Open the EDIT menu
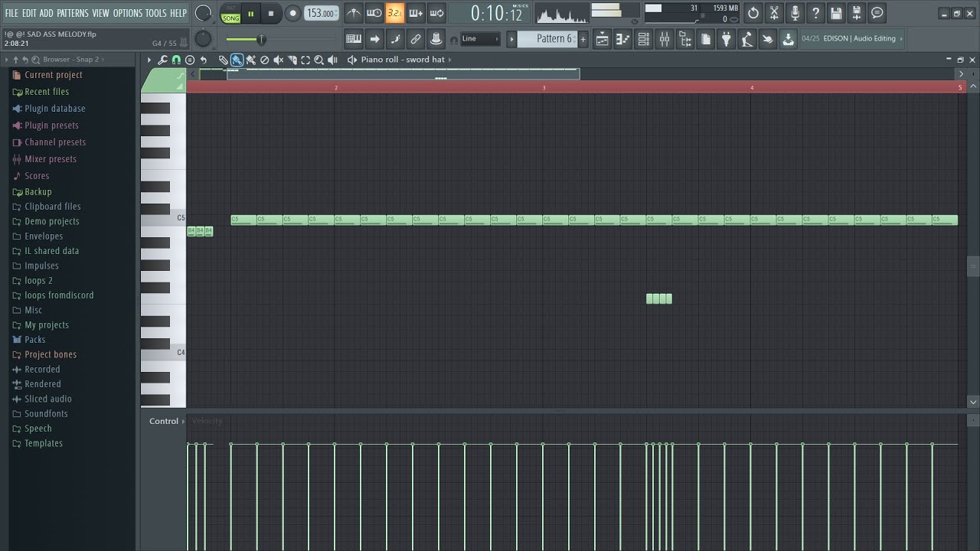This screenshot has height=551, width=980. [x=29, y=13]
